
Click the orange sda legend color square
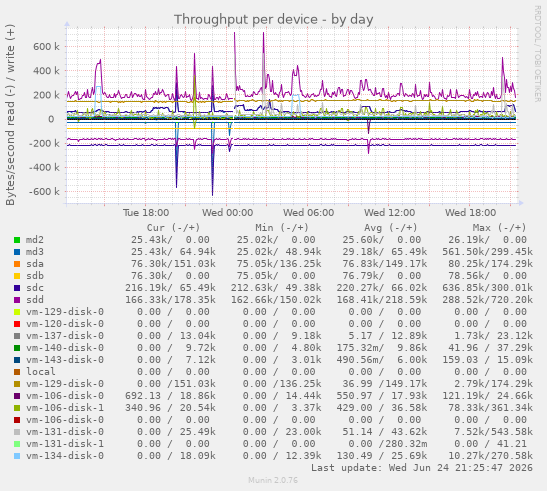(17, 264)
